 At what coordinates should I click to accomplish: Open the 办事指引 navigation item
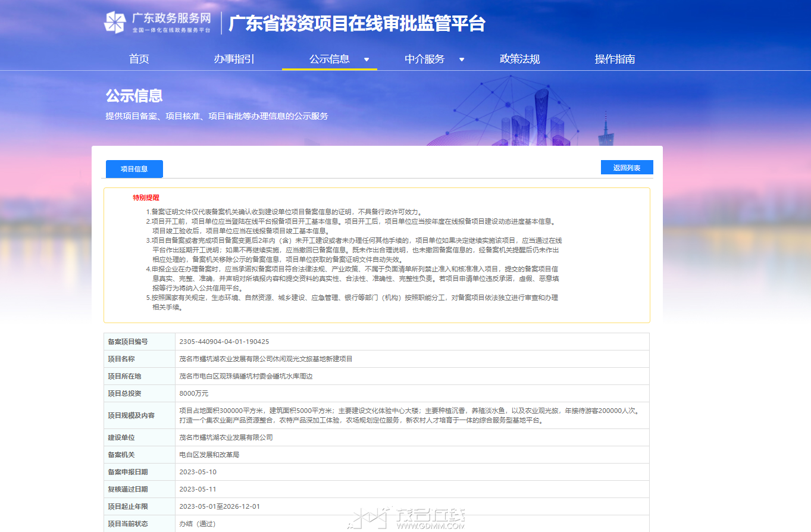[234, 59]
